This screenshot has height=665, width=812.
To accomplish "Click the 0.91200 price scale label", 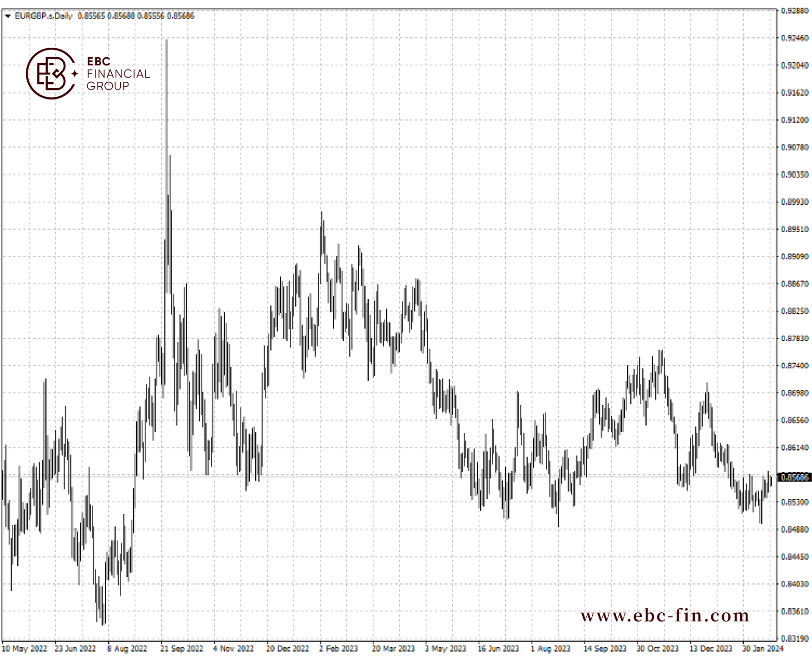I will point(795,120).
